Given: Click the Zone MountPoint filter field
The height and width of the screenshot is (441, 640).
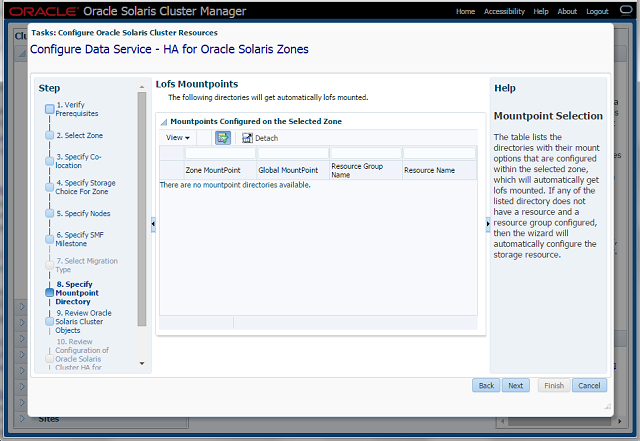Looking at the screenshot, I should tap(220, 153).
